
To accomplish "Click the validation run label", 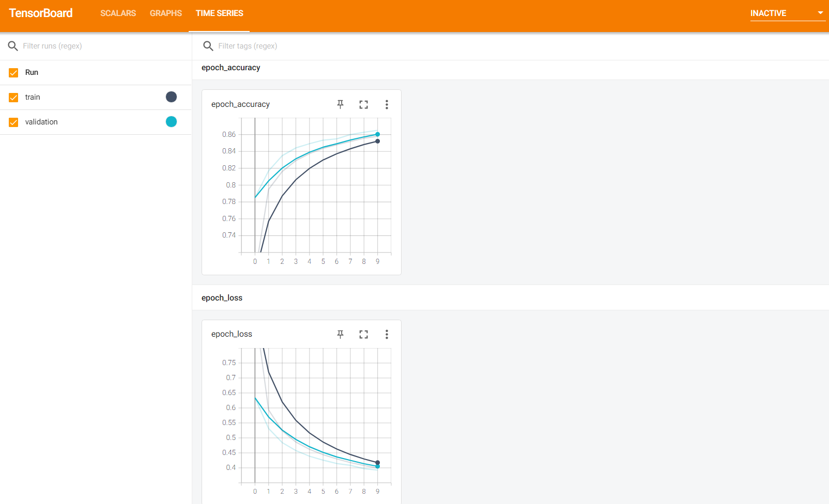I will pos(41,122).
